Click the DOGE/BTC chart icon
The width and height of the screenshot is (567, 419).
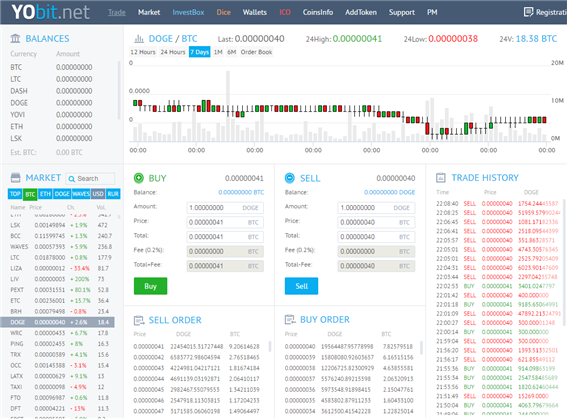(139, 38)
